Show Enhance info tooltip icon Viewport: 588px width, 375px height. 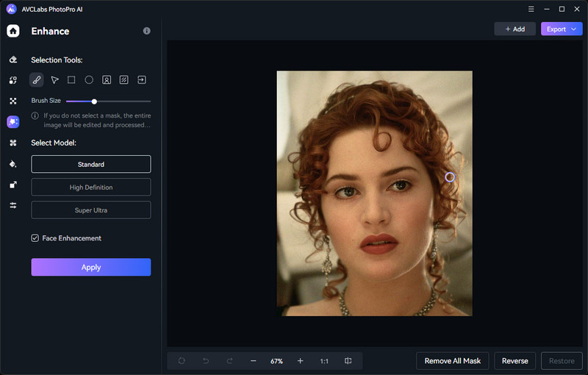146,31
